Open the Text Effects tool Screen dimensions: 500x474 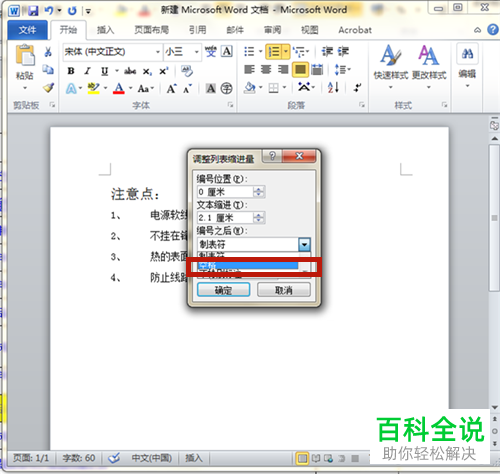coord(71,89)
